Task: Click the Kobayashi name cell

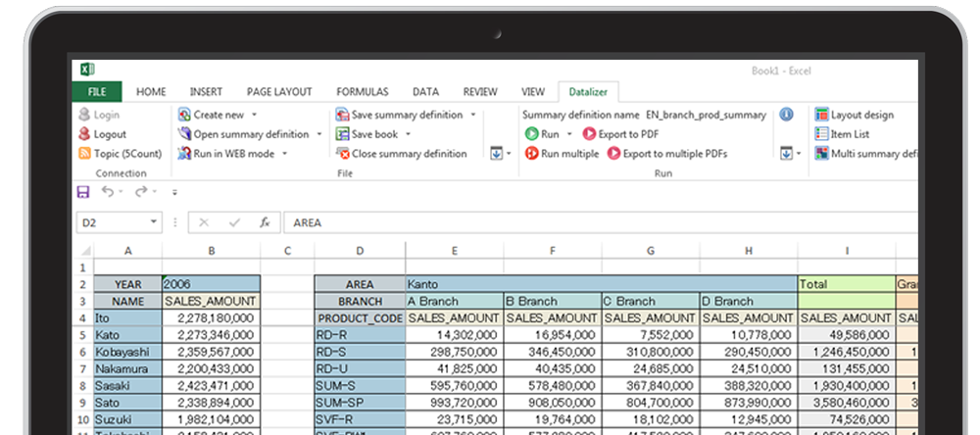Action: coord(128,352)
